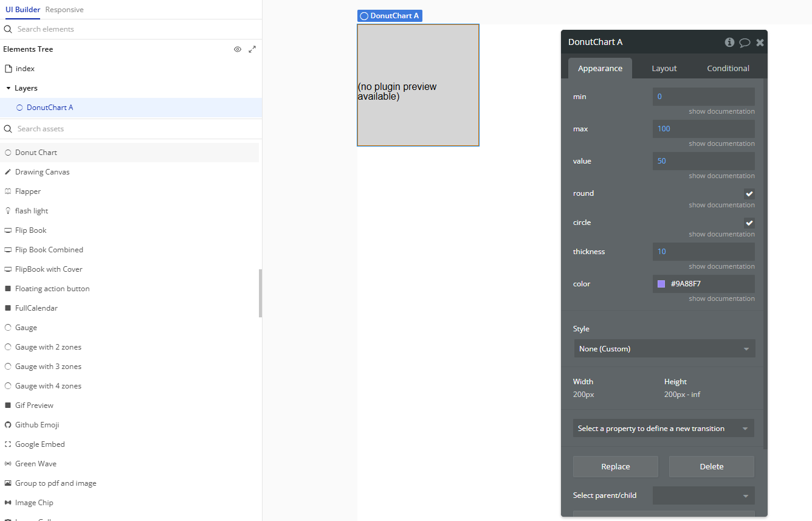Switch to the Appearance tab

click(x=600, y=68)
